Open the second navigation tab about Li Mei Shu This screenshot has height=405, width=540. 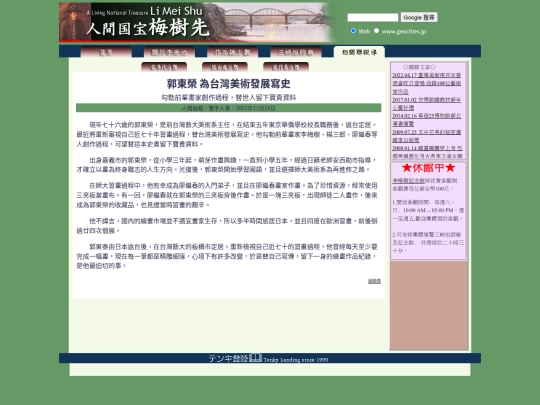coord(169,52)
